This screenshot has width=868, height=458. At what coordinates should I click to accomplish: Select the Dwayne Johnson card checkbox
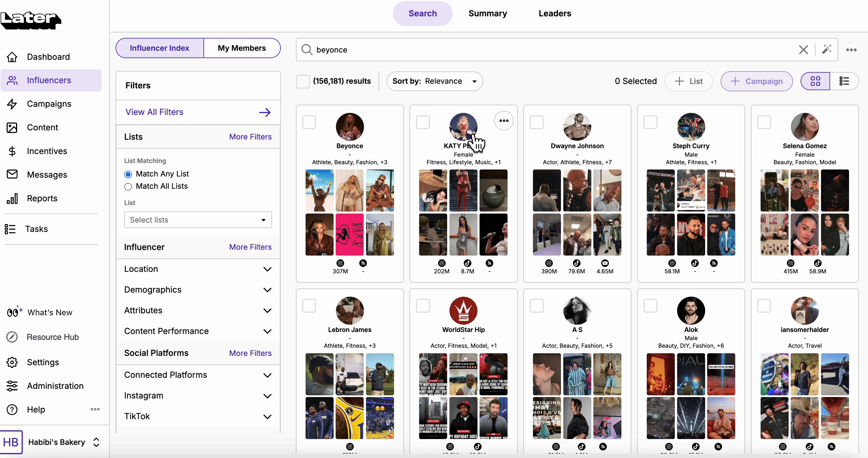coord(536,122)
